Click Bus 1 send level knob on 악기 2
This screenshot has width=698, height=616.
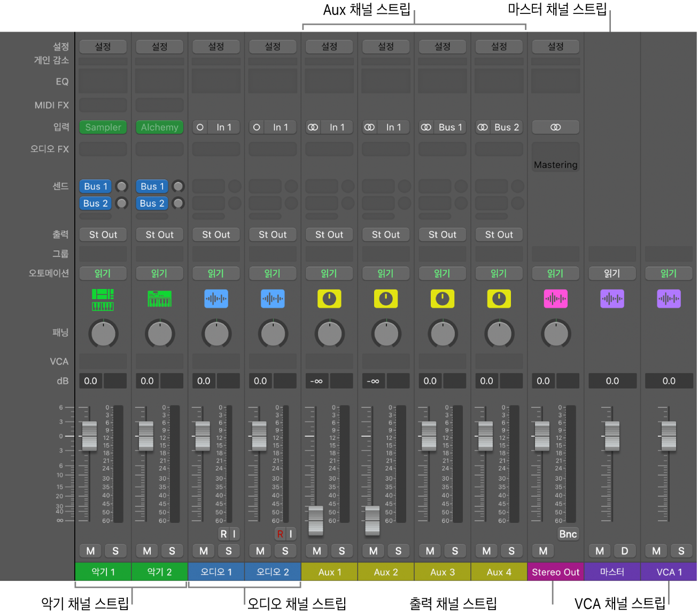(x=179, y=186)
